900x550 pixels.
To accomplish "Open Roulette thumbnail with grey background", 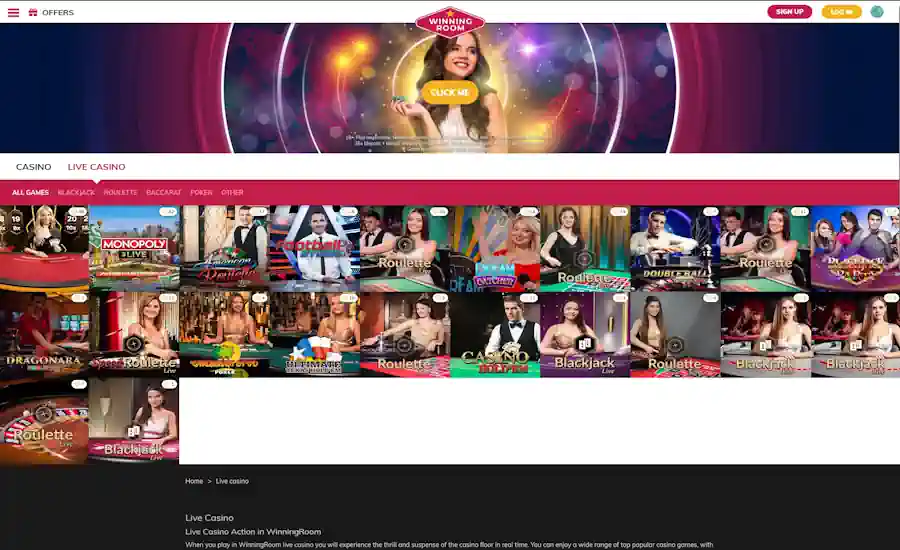I will pos(675,334).
